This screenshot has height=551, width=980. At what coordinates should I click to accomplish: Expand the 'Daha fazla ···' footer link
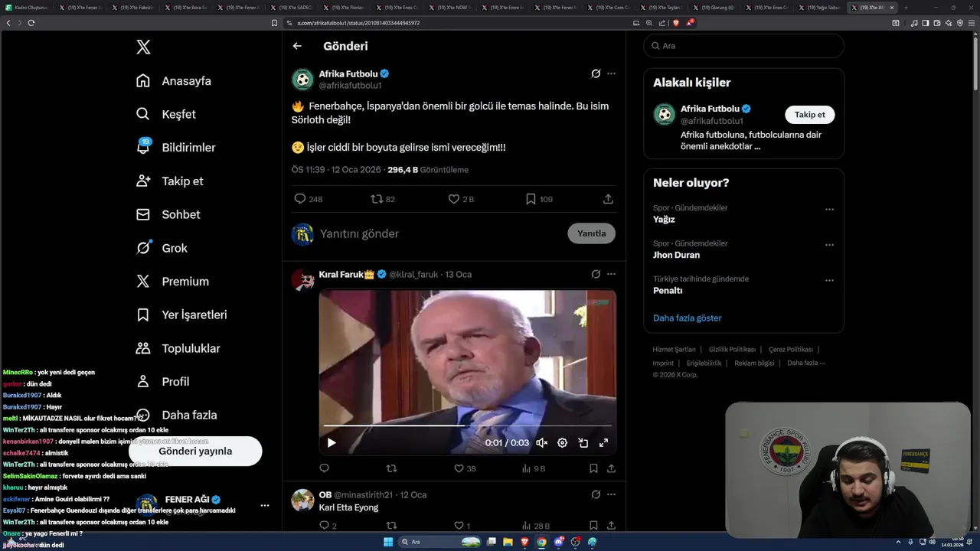pos(806,363)
